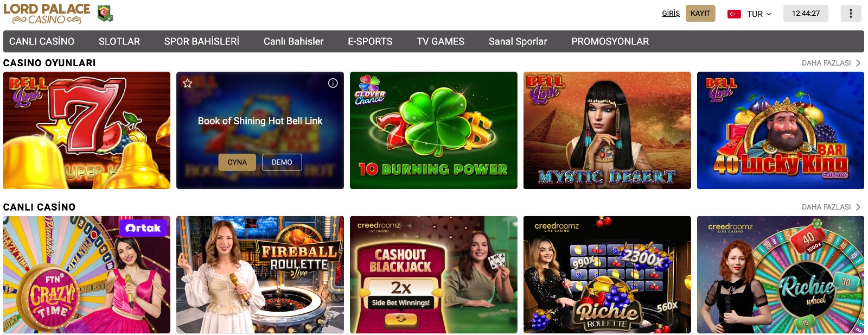Viewport: 868px width, 335px height.
Task: Click the favorite star icon on game card
Action: coord(188,83)
